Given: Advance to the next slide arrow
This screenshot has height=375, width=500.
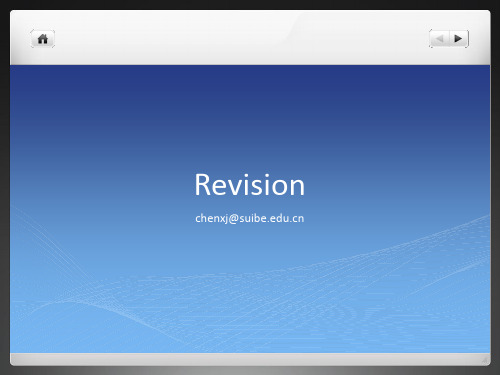Looking at the screenshot, I should click(x=459, y=39).
